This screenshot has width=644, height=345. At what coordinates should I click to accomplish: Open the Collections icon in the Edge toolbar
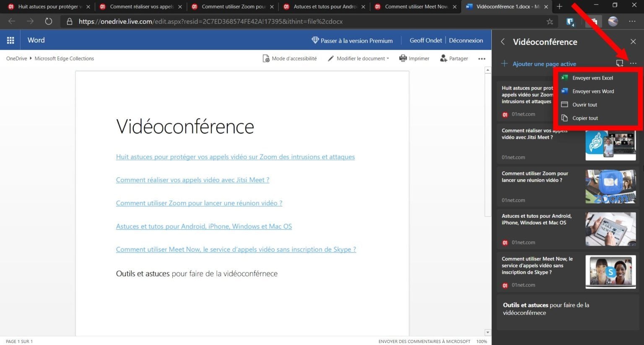[x=593, y=21]
